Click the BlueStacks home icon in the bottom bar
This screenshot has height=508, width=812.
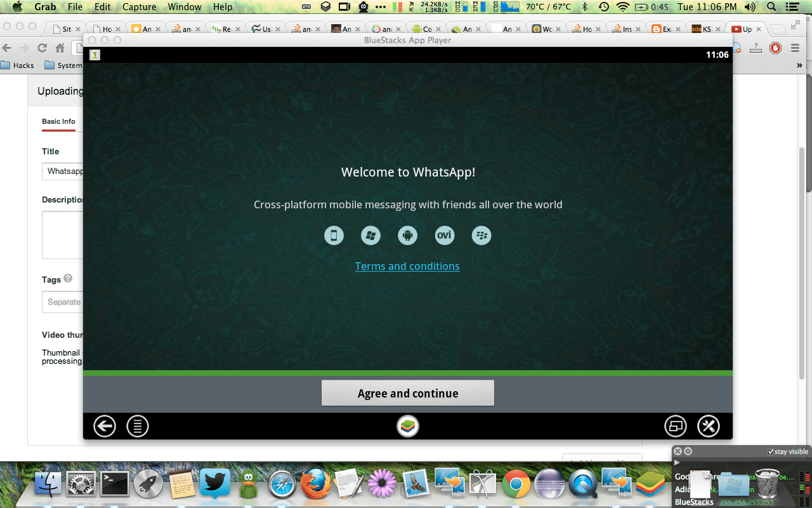tap(408, 426)
